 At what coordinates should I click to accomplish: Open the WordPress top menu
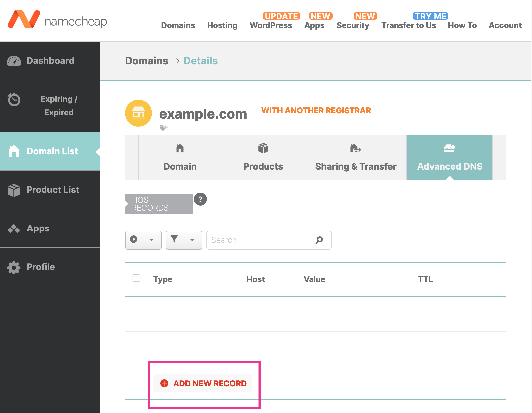[271, 25]
